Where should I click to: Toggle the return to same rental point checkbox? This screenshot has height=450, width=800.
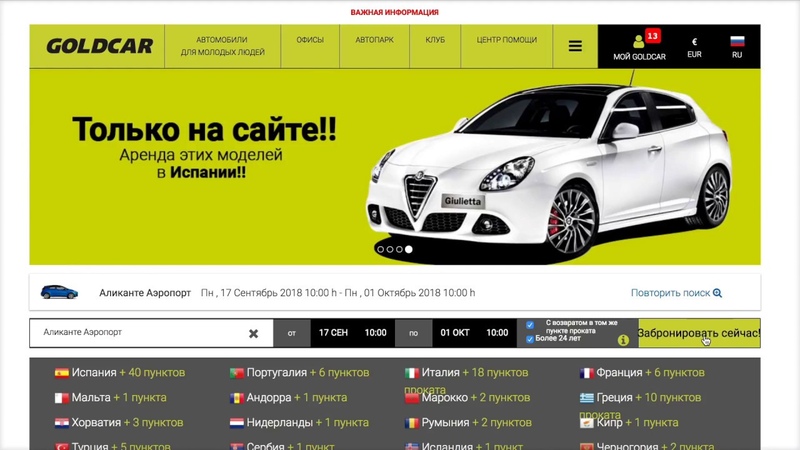point(530,325)
